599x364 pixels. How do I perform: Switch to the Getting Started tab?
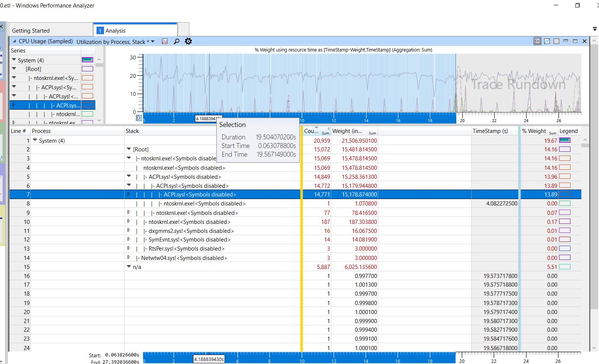(x=51, y=30)
